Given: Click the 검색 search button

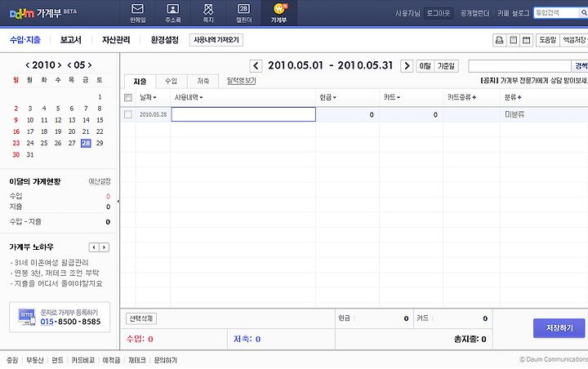Looking at the screenshot, I should point(580,66).
